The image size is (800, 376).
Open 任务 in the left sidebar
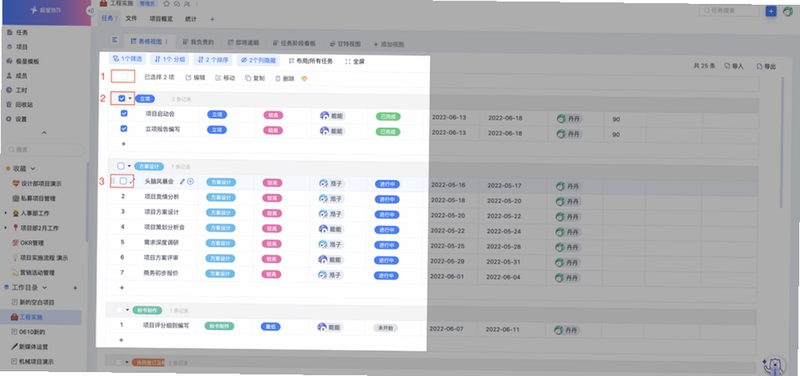[17, 32]
